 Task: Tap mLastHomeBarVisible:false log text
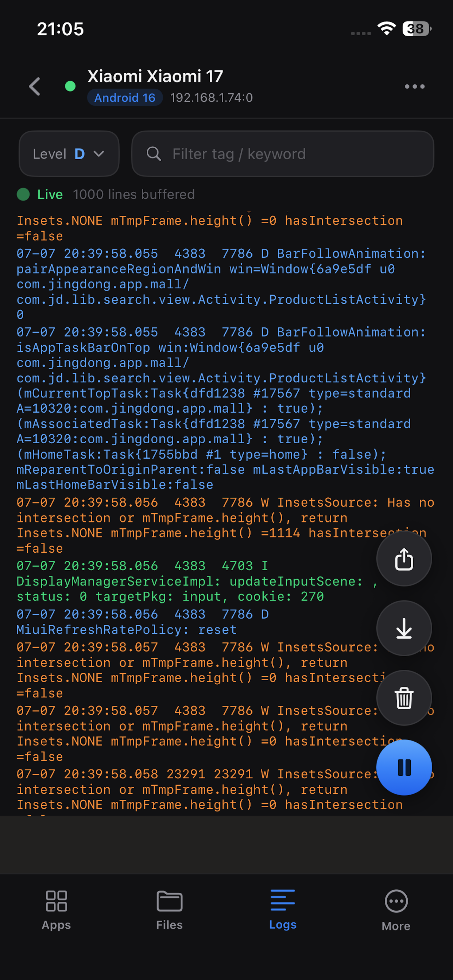115,485
